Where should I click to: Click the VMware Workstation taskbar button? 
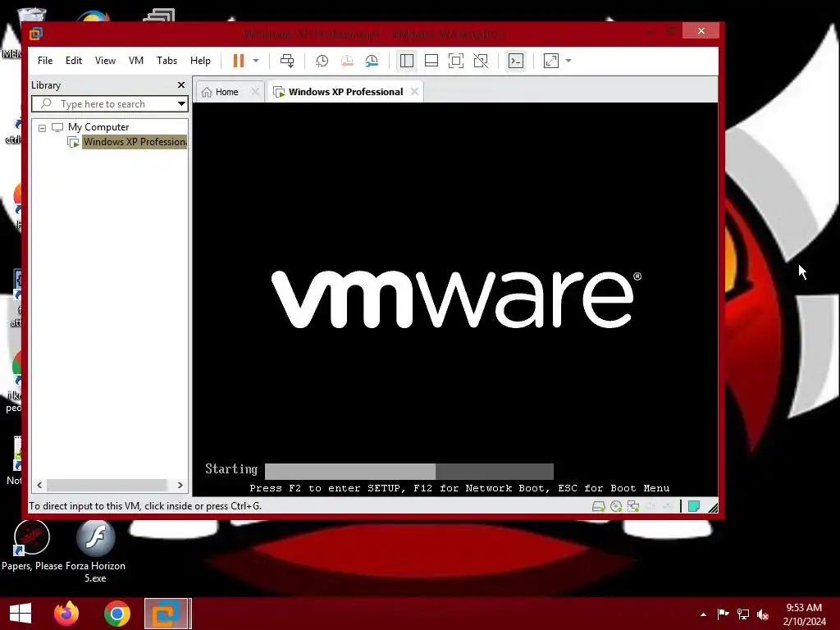point(166,614)
